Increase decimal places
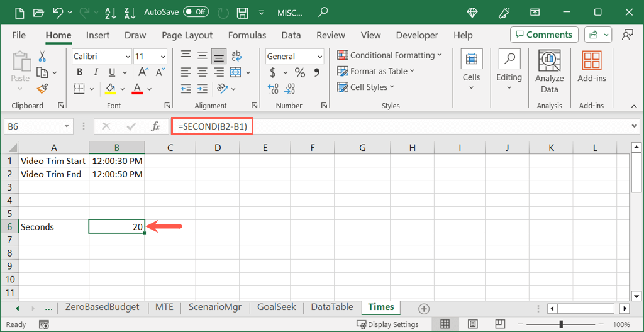The height and width of the screenshot is (332, 644). click(273, 88)
